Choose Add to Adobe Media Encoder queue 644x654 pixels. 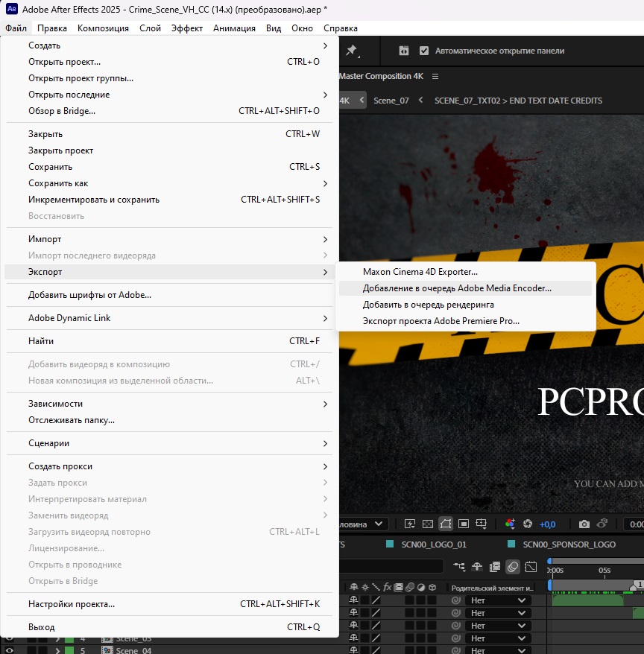457,288
